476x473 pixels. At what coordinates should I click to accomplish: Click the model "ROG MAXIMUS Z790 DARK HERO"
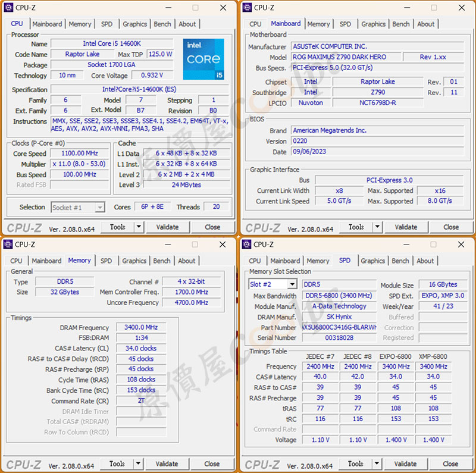[346, 57]
